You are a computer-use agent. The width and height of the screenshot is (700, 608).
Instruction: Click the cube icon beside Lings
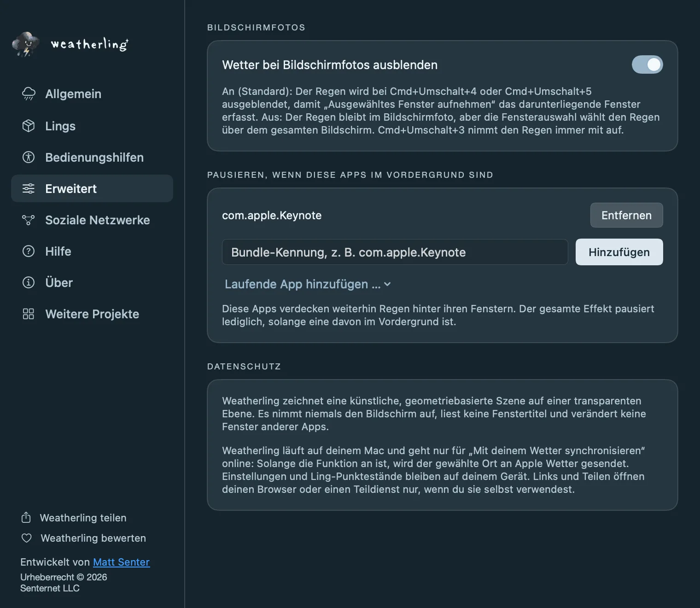pyautogui.click(x=29, y=126)
